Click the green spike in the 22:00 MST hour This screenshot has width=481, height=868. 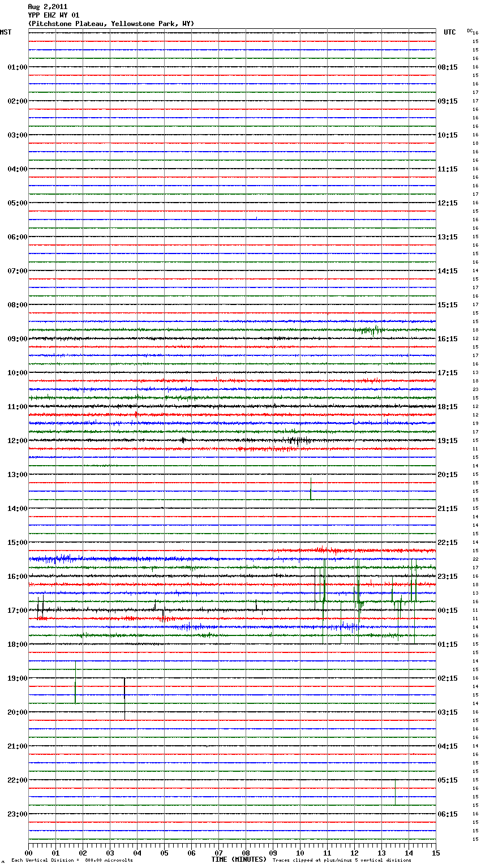click(395, 791)
